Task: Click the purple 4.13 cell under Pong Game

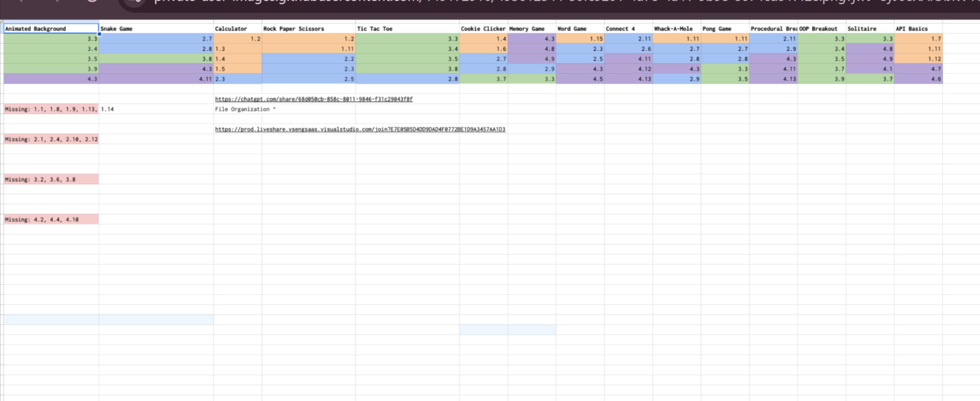Action: point(772,79)
